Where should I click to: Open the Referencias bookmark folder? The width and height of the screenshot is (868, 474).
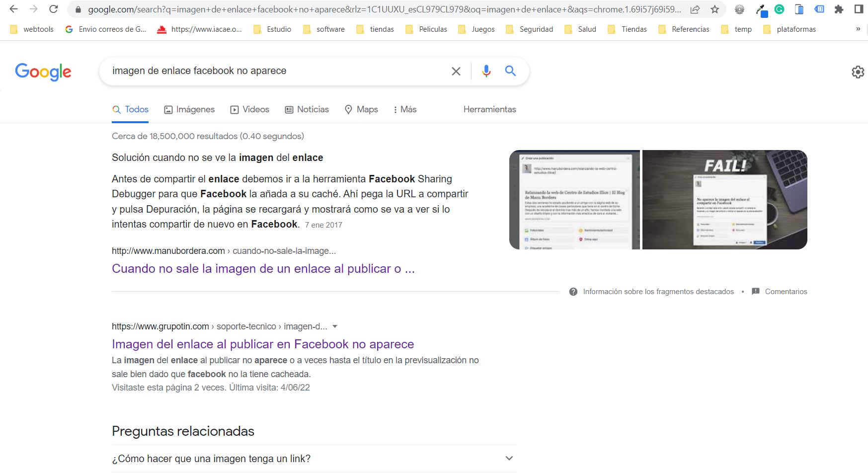[684, 29]
